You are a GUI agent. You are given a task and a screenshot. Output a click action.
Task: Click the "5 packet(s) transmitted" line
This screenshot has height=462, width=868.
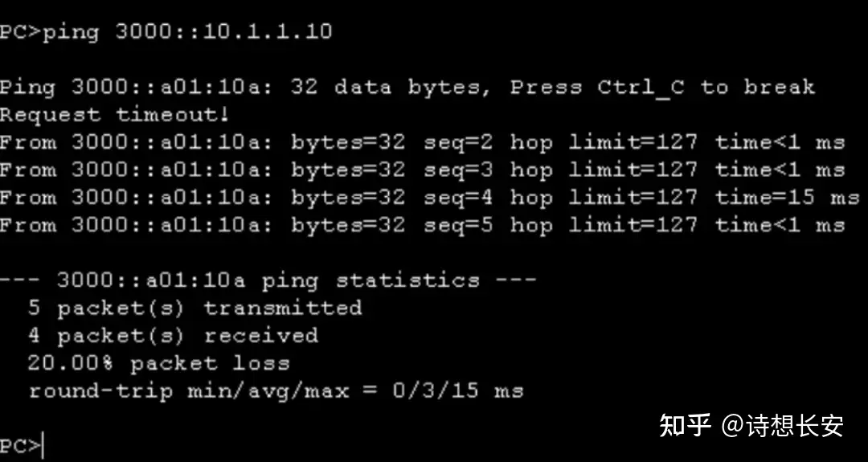pos(194,308)
